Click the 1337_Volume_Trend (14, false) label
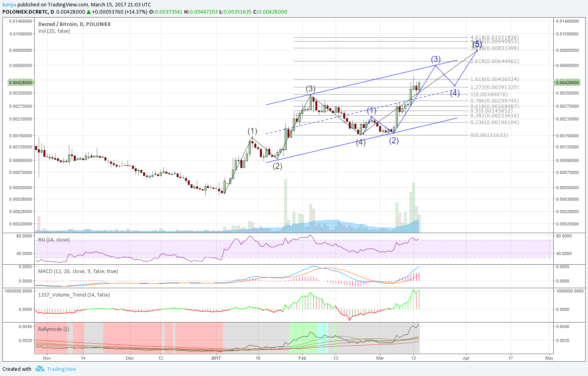The width and height of the screenshot is (588, 376). [74, 295]
